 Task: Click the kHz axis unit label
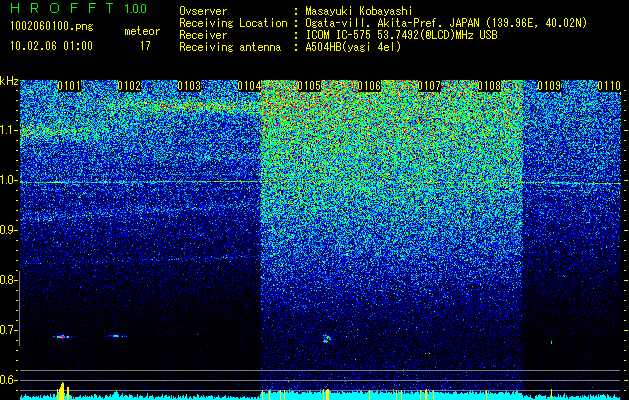pos(9,82)
